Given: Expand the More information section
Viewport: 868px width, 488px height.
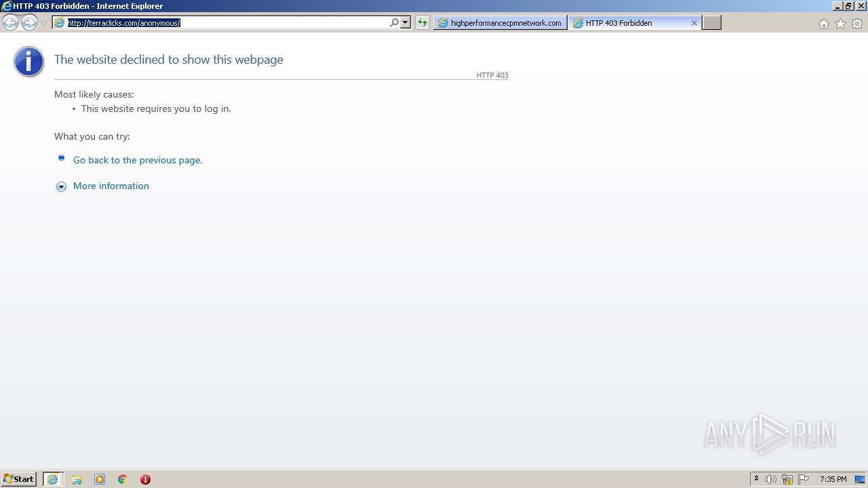Looking at the screenshot, I should click(x=61, y=186).
